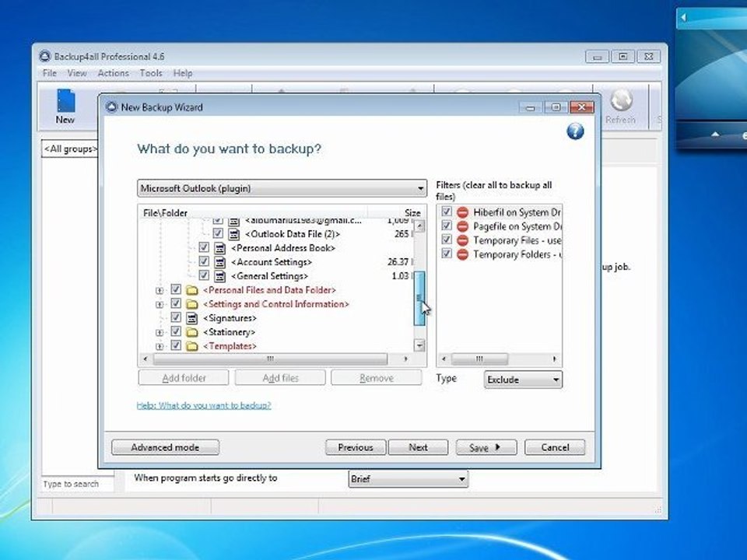Click the Signatures item icon
The image size is (747, 560).
coord(191,318)
